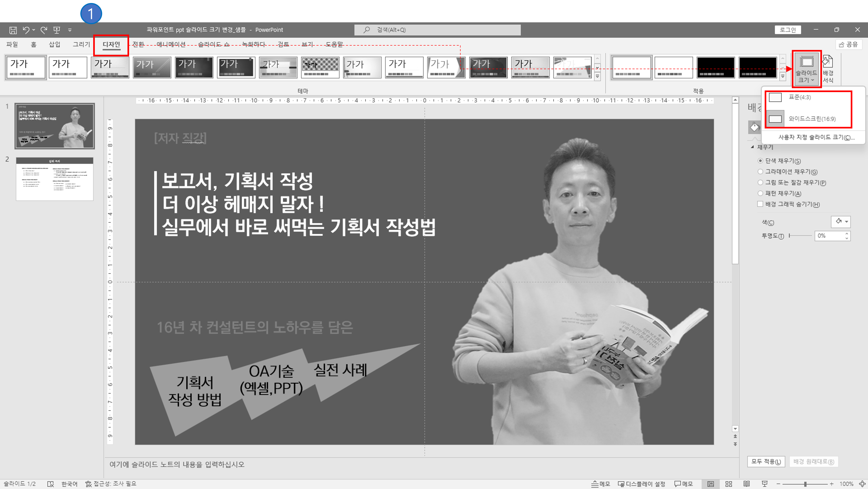Select 그라데이션 채우기 radio button
This screenshot has height=489, width=868.
(x=760, y=172)
